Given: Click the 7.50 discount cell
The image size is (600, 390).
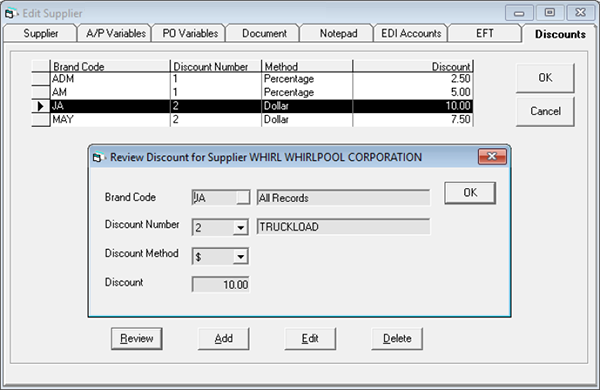Looking at the screenshot, I should (x=412, y=119).
